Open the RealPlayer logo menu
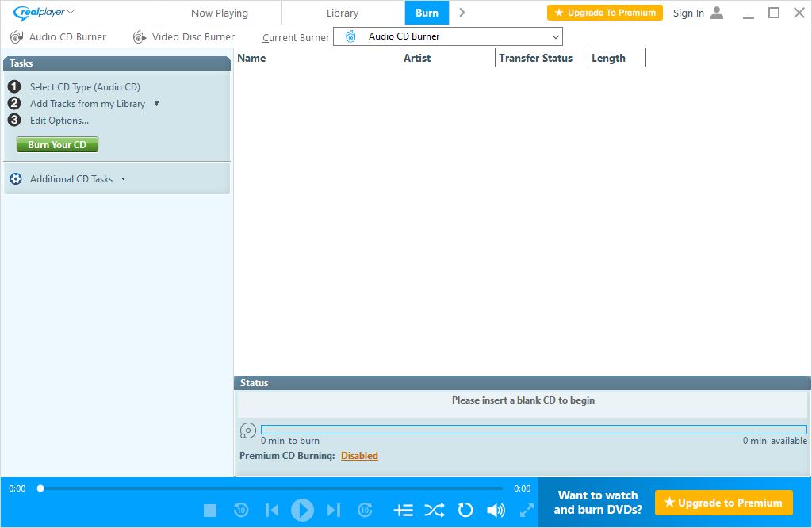This screenshot has height=528, width=812. coord(44,13)
